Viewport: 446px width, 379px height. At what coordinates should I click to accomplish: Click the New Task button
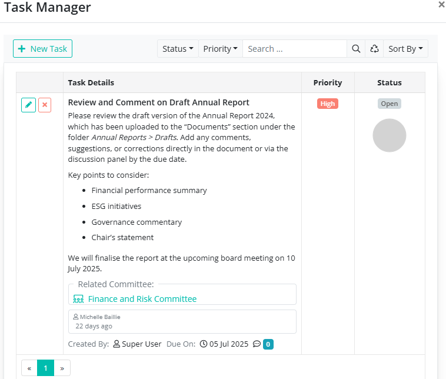43,49
